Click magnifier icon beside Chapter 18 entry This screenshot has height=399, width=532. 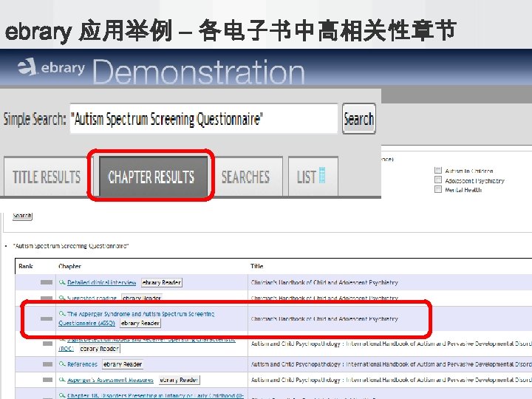click(x=62, y=395)
